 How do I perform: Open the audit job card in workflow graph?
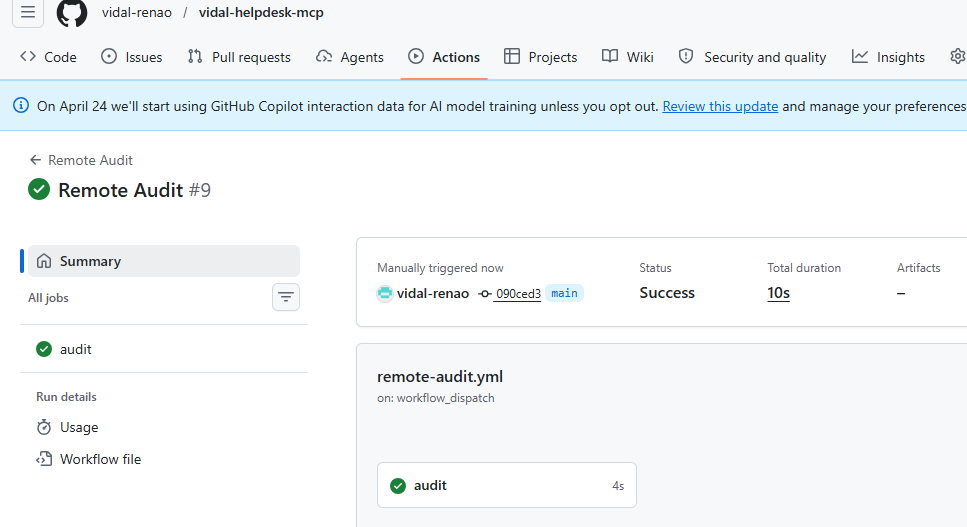pos(507,485)
